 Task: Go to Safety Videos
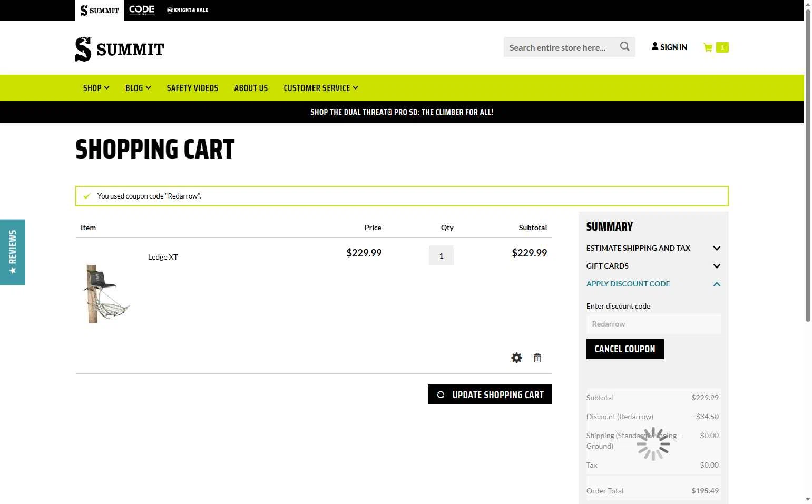(192, 88)
